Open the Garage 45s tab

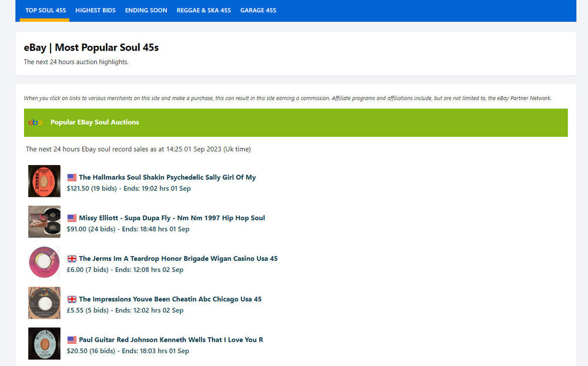[258, 11]
